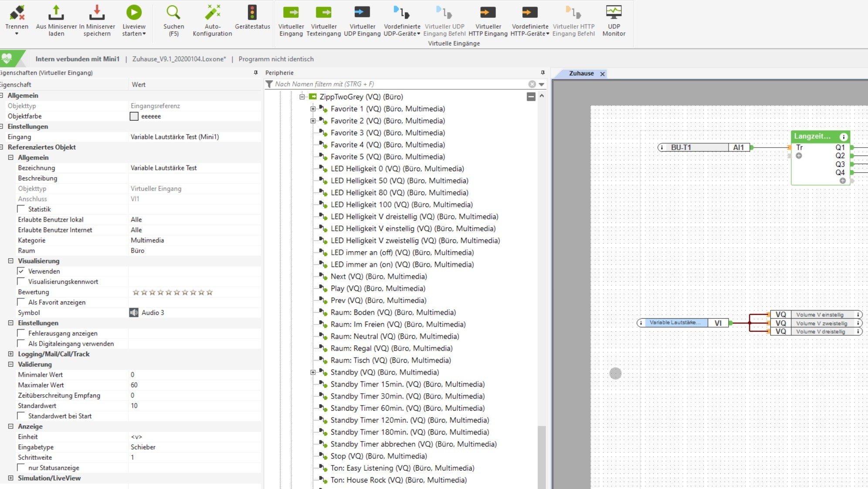The width and height of the screenshot is (868, 489).
Task: Expand Favorite 1 tree node
Action: [313, 109]
